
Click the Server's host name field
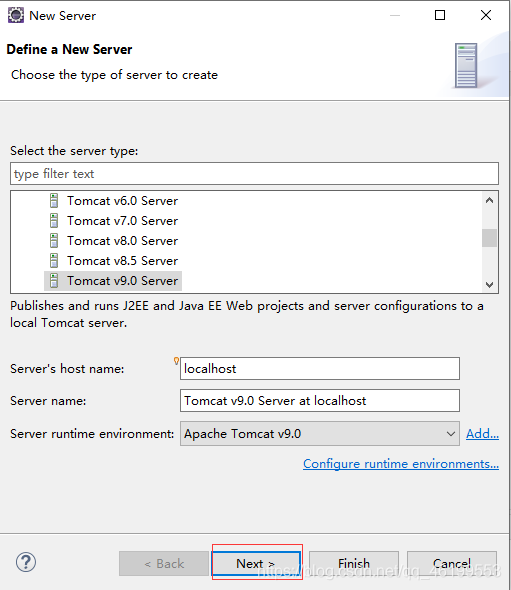pos(320,368)
